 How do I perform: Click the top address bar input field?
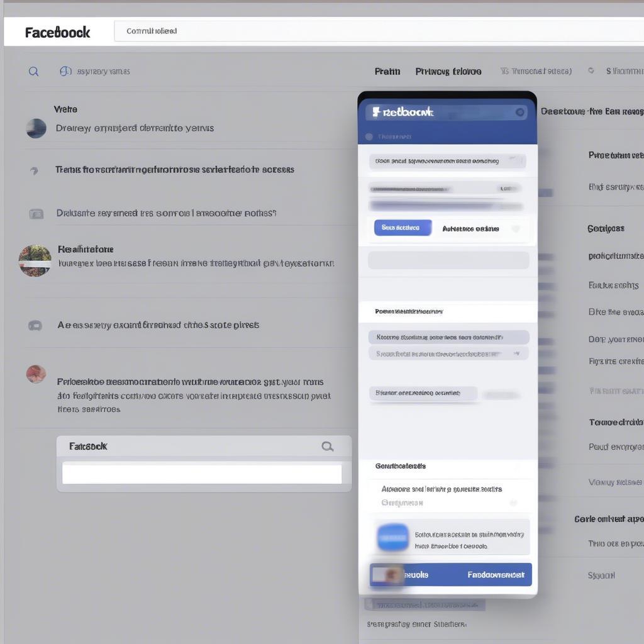tap(377, 31)
